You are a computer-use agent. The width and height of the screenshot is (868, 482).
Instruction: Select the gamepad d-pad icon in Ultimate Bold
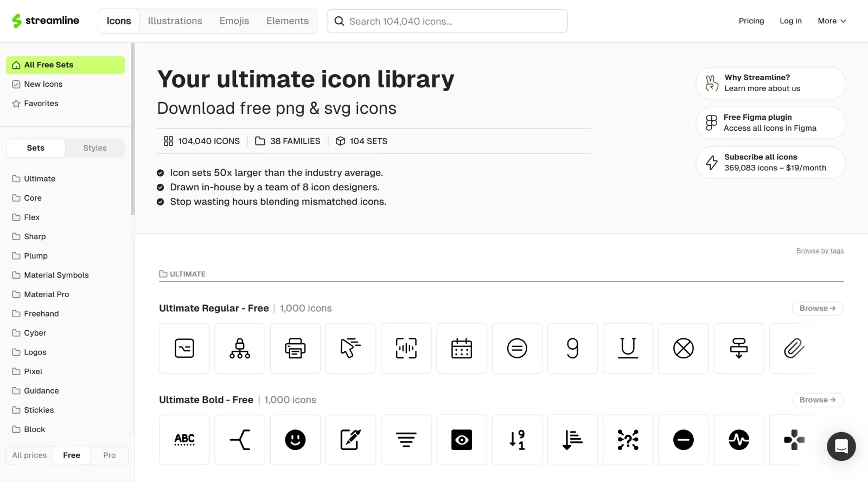(794, 440)
